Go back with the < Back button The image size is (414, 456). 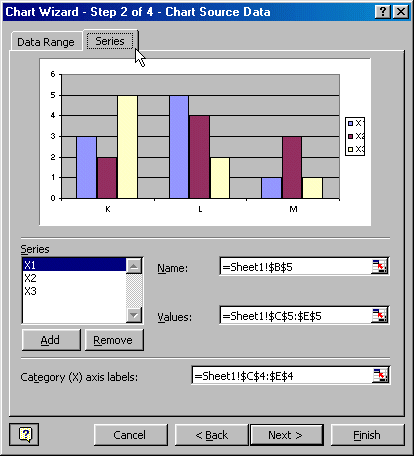pos(211,435)
